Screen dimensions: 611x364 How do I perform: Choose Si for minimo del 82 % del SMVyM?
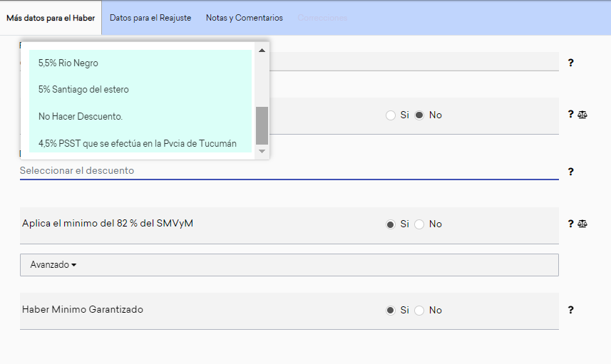pos(391,224)
